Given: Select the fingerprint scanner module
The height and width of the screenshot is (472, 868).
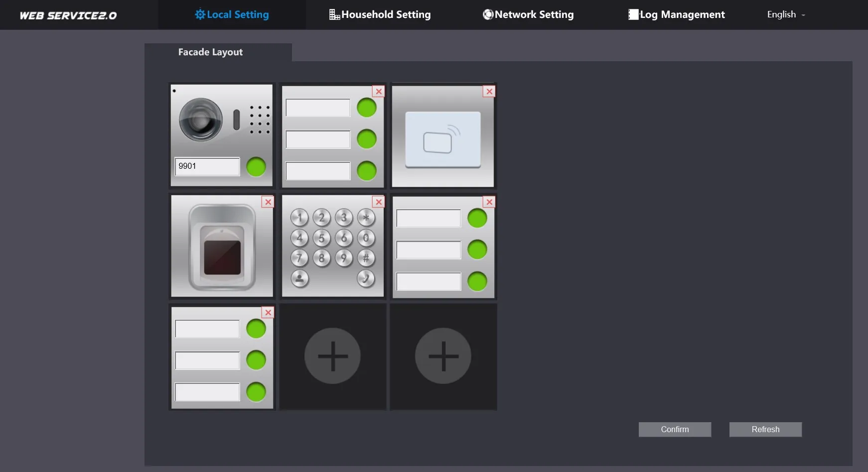Looking at the screenshot, I should [x=222, y=247].
